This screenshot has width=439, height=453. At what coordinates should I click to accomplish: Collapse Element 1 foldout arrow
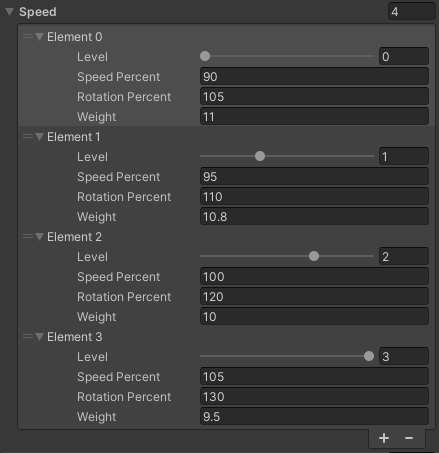tap(39, 137)
